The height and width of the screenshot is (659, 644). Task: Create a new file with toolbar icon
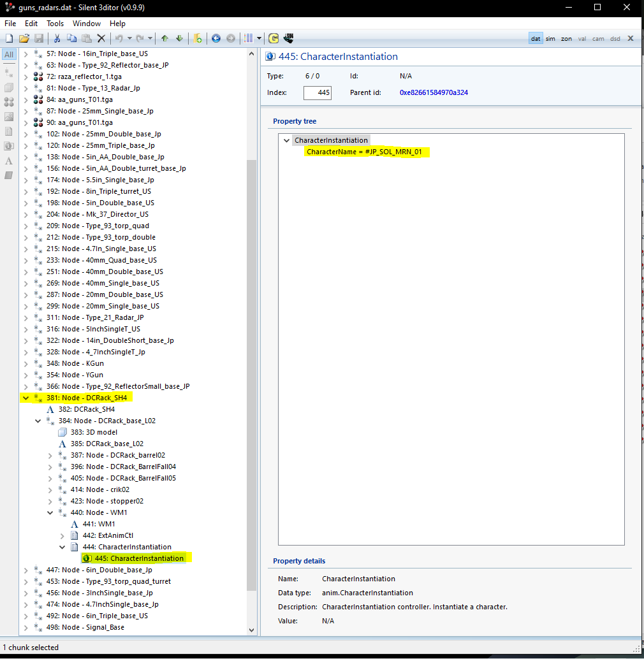(10, 39)
